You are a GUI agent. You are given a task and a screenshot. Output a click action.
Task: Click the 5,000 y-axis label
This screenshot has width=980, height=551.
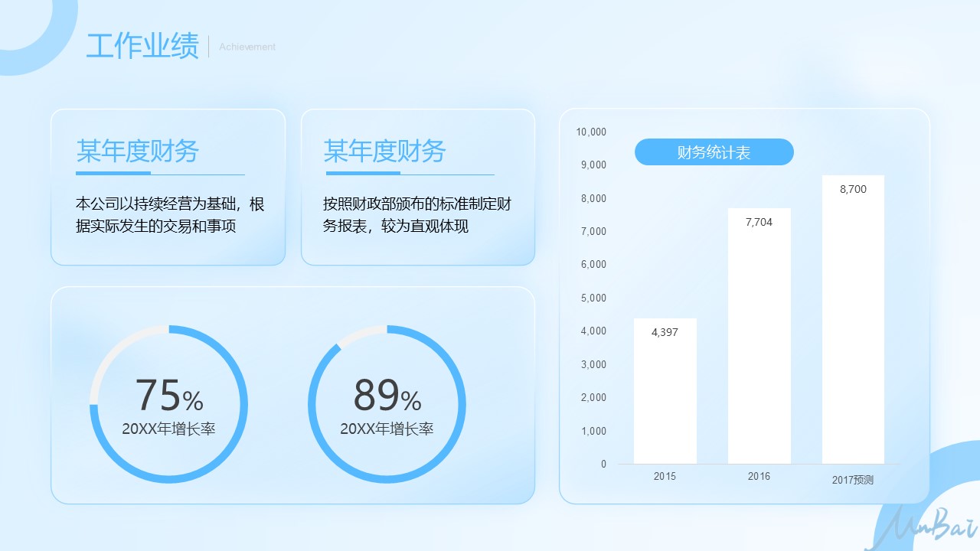[593, 298]
